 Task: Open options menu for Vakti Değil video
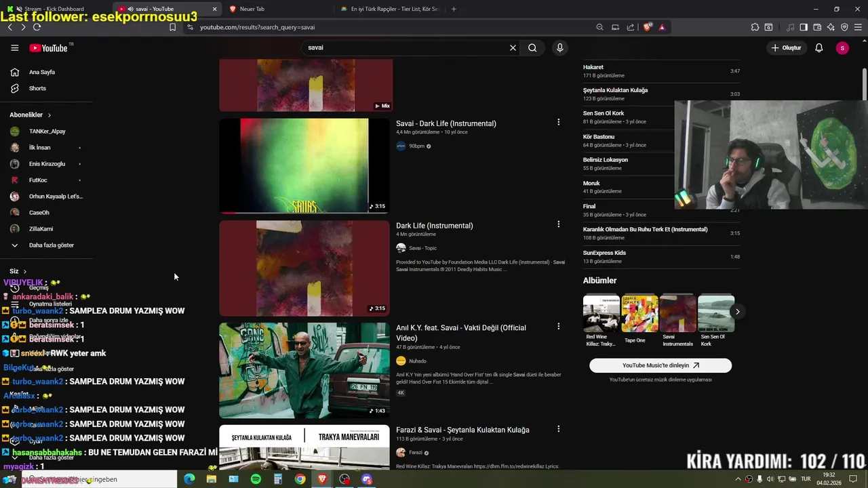click(558, 327)
